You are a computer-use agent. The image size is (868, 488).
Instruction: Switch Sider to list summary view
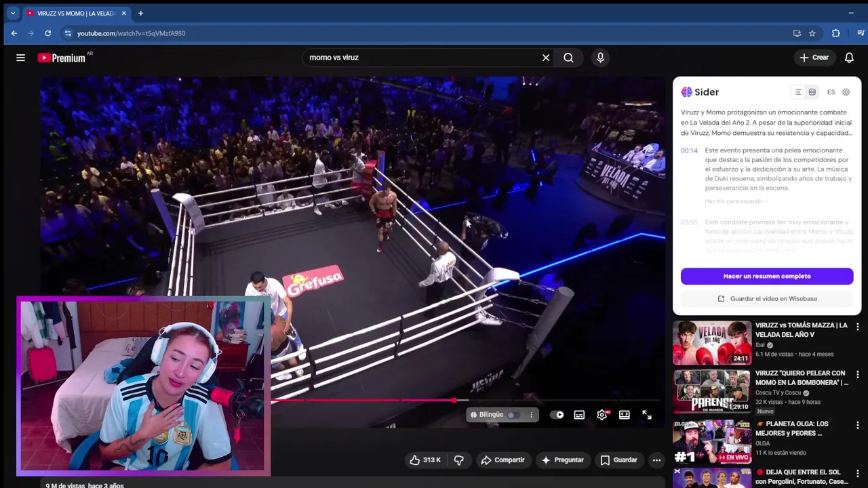pyautogui.click(x=798, y=92)
